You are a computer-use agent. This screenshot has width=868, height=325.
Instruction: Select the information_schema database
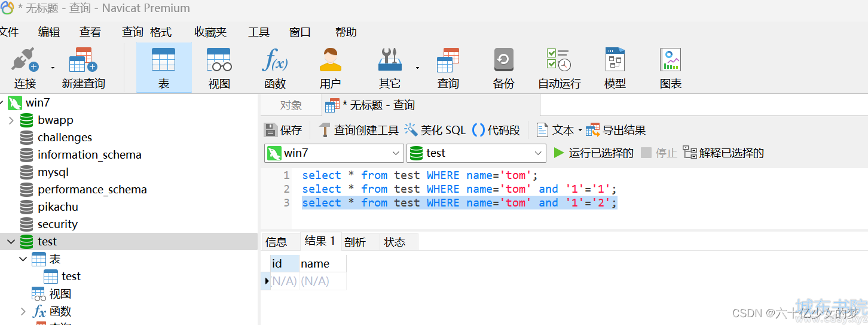point(90,155)
